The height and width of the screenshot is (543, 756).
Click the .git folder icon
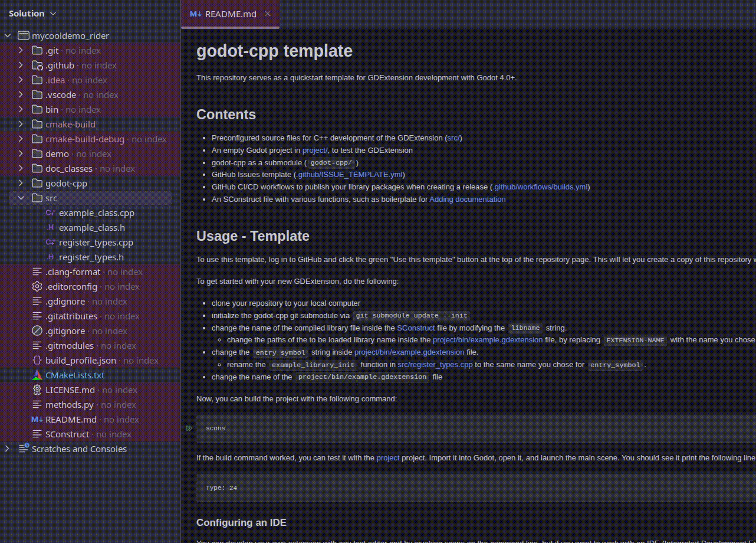click(x=37, y=51)
